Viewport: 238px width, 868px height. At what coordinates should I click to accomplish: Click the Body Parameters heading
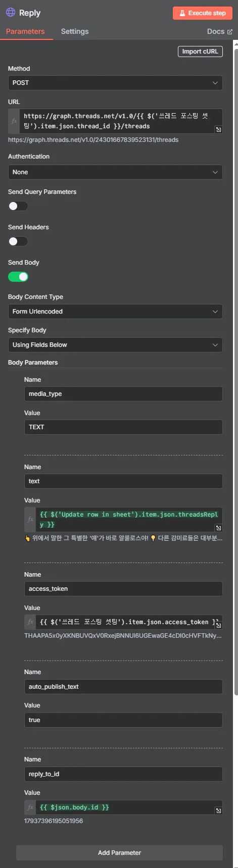(33, 363)
